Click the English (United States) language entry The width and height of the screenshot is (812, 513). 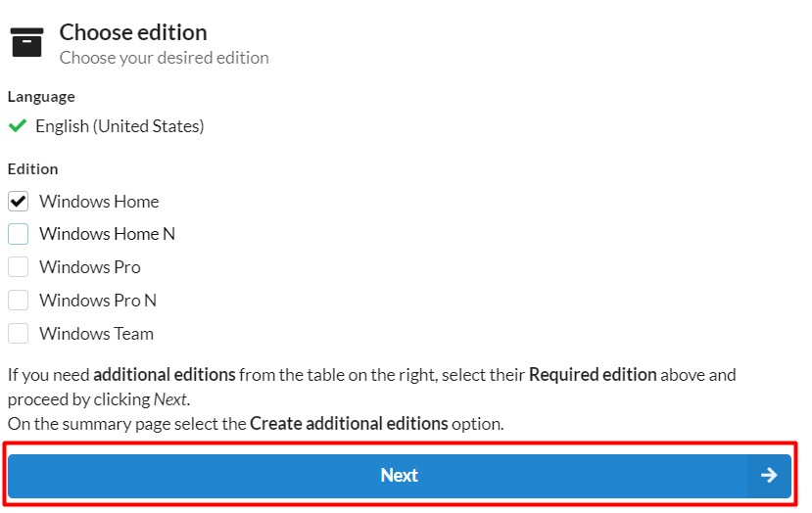[x=119, y=126]
